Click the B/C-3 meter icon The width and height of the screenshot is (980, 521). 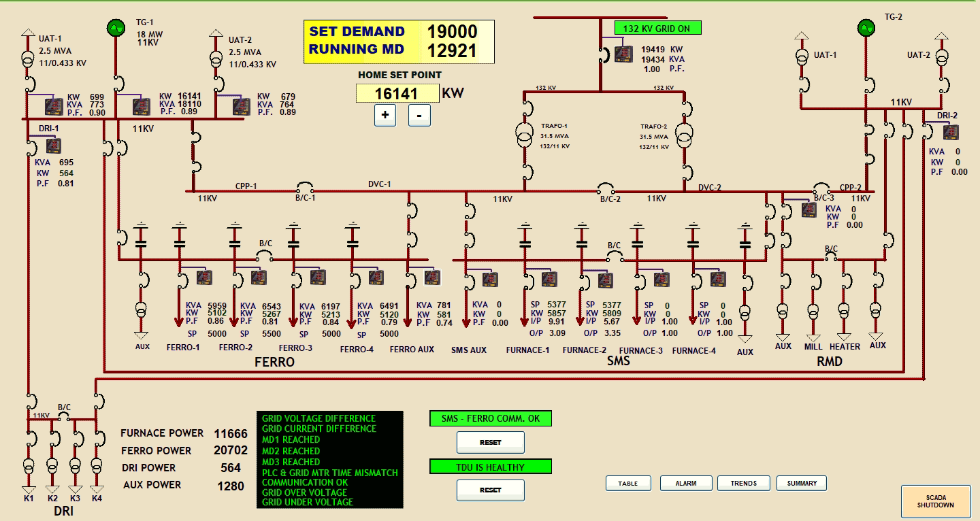coord(809,209)
